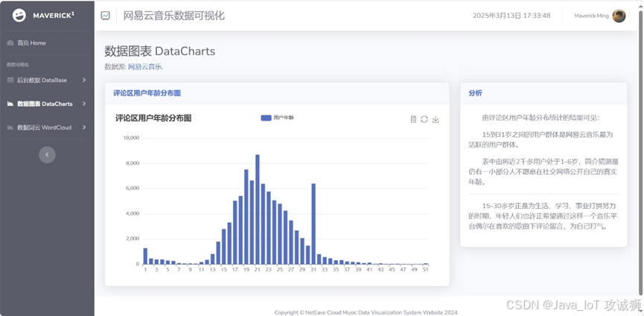644x316 pixels.
Task: Open the 首页 Home menu item
Action: (x=31, y=42)
